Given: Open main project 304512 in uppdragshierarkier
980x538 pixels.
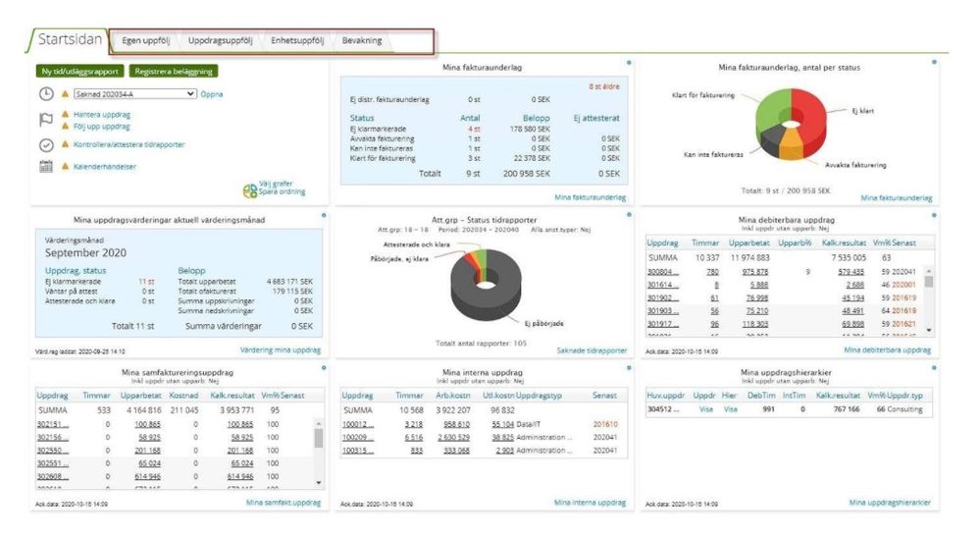Looking at the screenshot, I should [663, 409].
